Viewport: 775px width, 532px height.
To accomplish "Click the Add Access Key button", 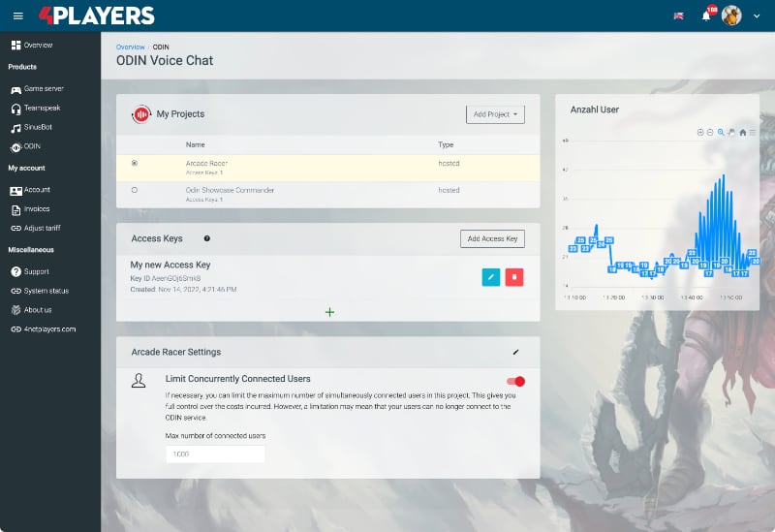I will click(492, 238).
